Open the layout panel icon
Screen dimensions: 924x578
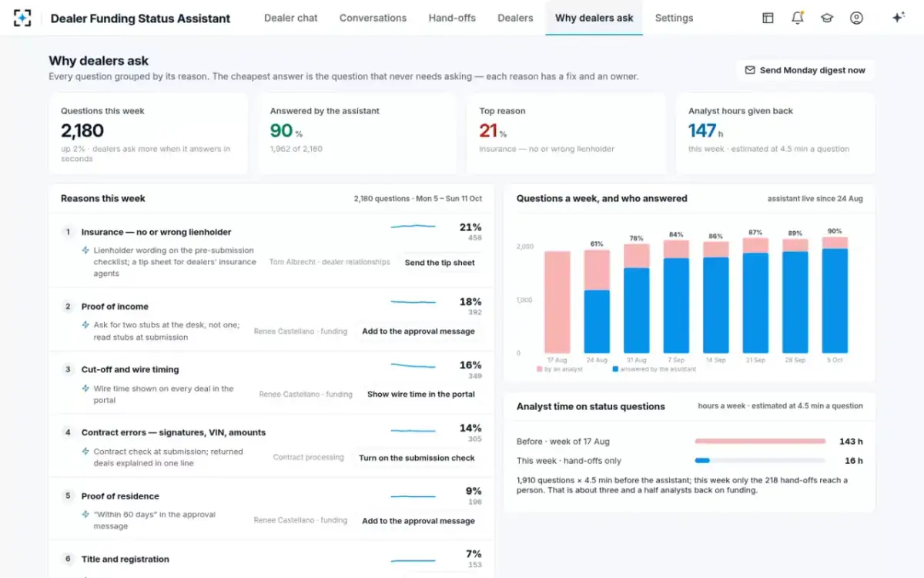(x=768, y=18)
